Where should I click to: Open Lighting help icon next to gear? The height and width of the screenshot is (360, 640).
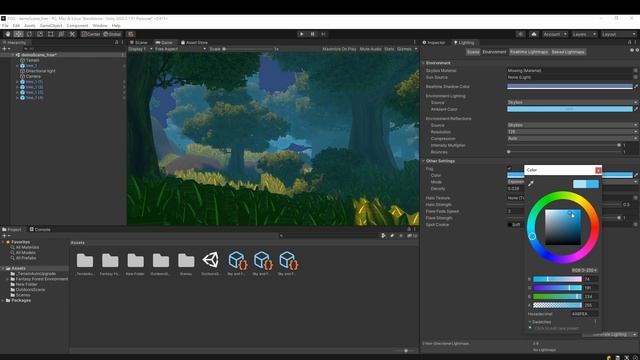click(x=632, y=50)
